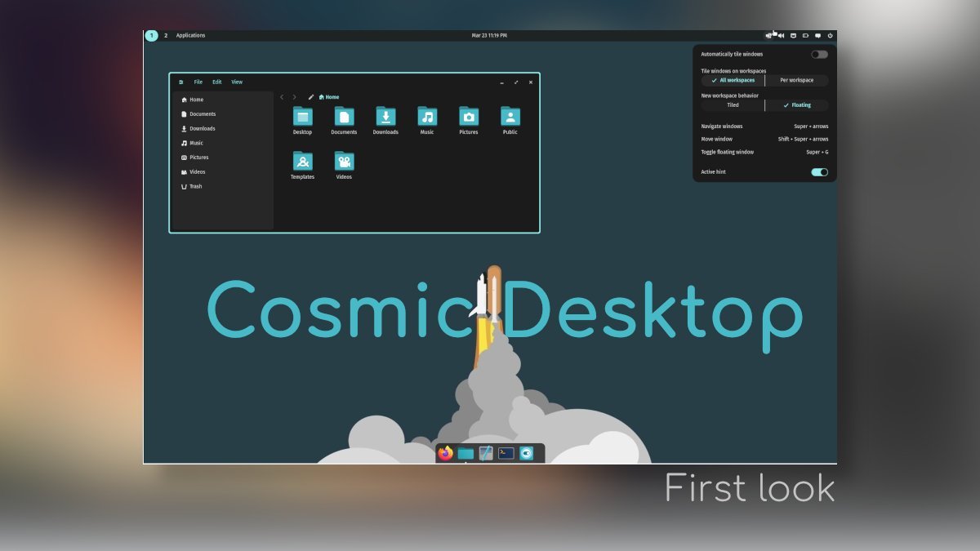
Task: Open the Files app in the dock
Action: 465,453
